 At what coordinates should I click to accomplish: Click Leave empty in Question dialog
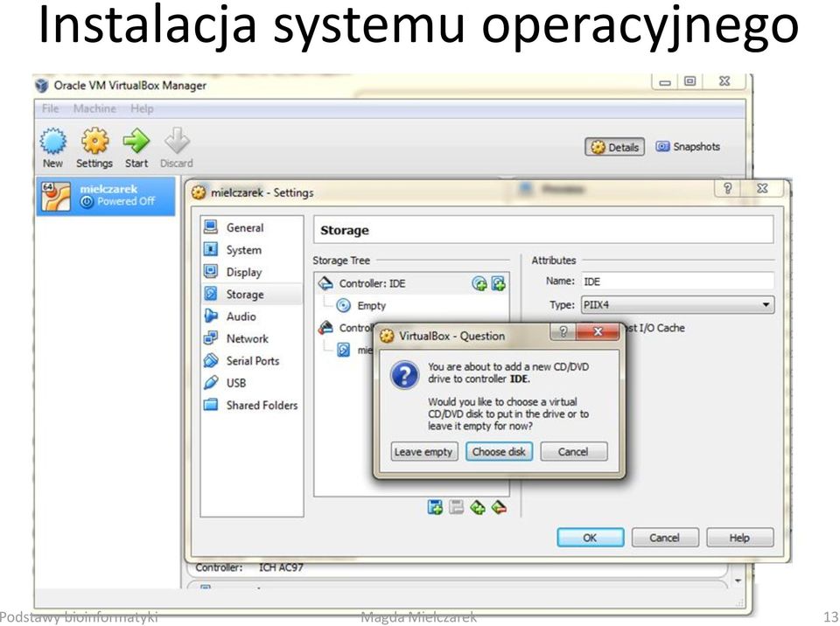423,451
